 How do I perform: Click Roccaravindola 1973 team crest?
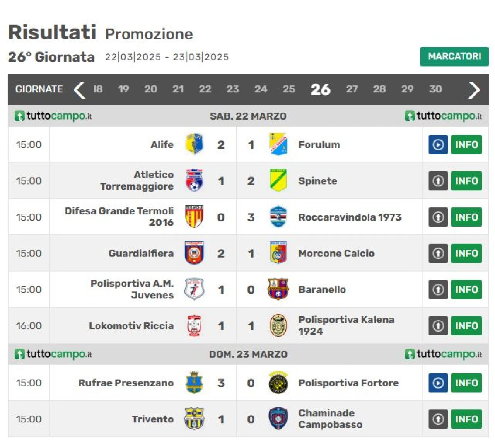click(278, 217)
